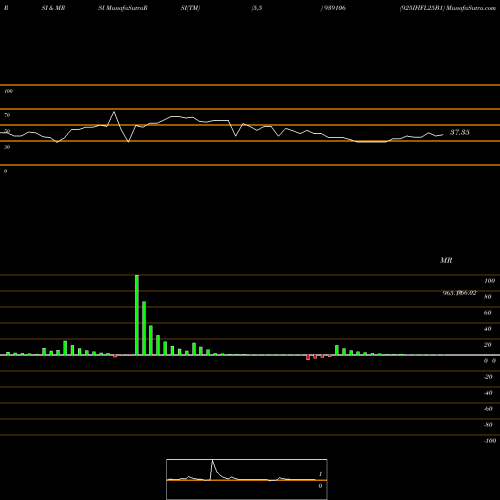Click the 'SI MunafaSutraR' header text
This screenshot has width=500, height=500.
(x=123, y=8)
